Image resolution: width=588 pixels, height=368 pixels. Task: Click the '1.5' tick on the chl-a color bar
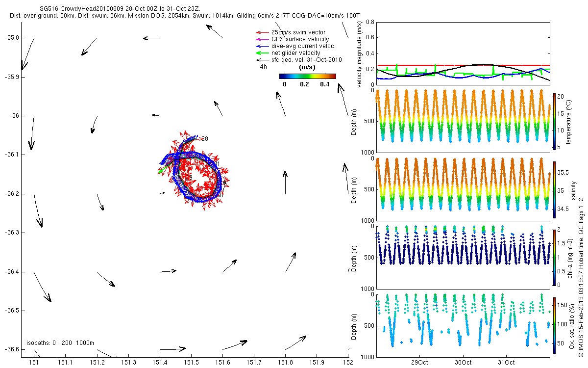(562, 243)
